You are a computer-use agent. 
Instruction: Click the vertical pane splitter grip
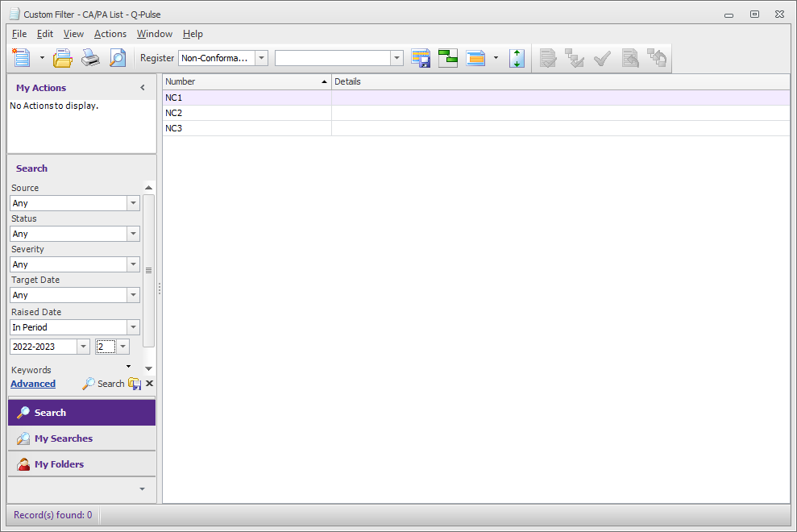coord(160,289)
